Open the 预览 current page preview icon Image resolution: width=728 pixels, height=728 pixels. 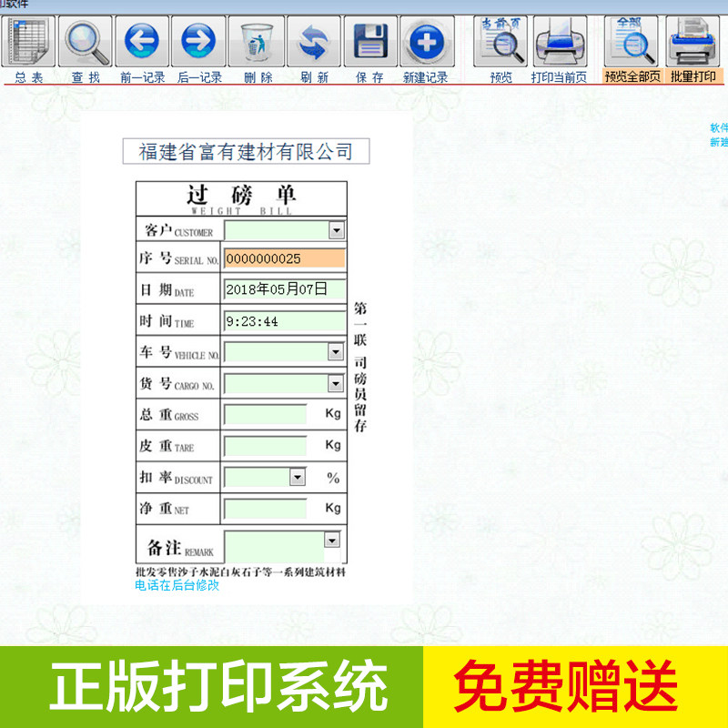tap(500, 41)
